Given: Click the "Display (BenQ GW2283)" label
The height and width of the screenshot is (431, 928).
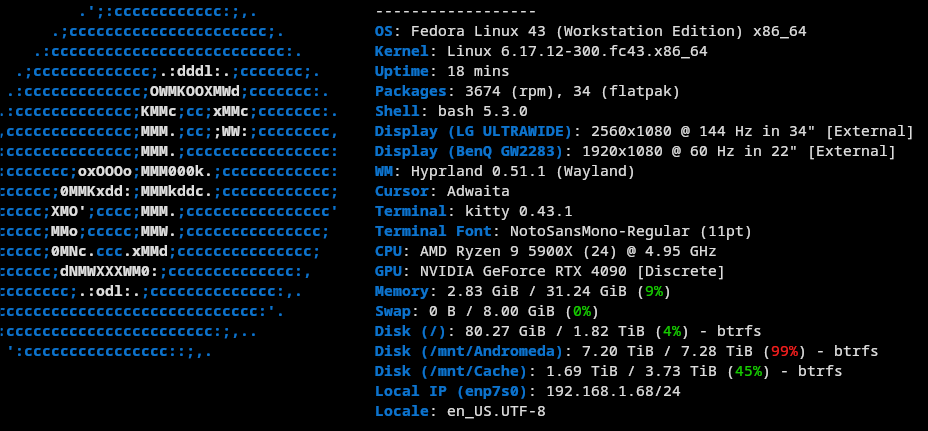Looking at the screenshot, I should 469,152.
